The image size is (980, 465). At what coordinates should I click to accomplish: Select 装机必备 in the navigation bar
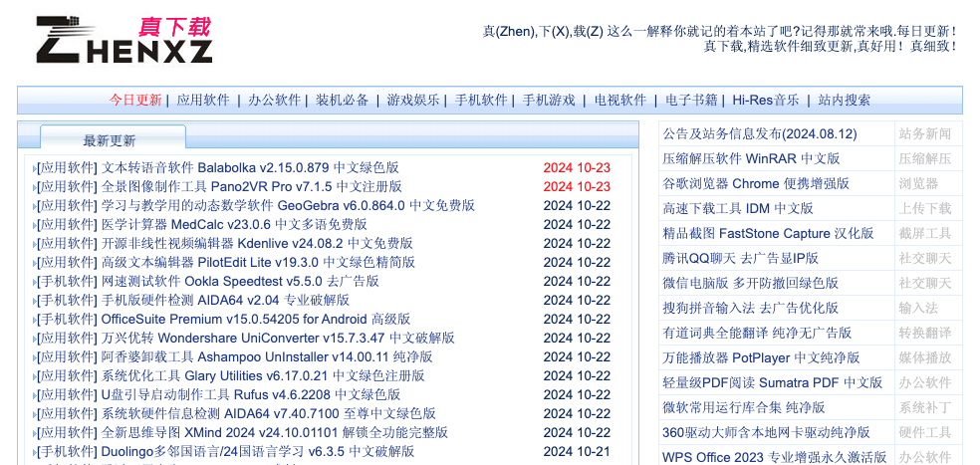pyautogui.click(x=342, y=100)
